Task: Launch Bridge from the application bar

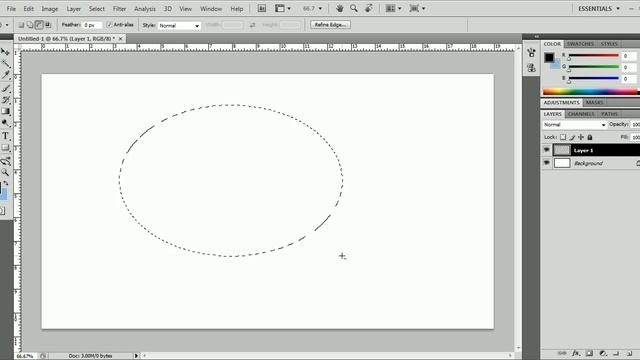Action: pos(262,8)
